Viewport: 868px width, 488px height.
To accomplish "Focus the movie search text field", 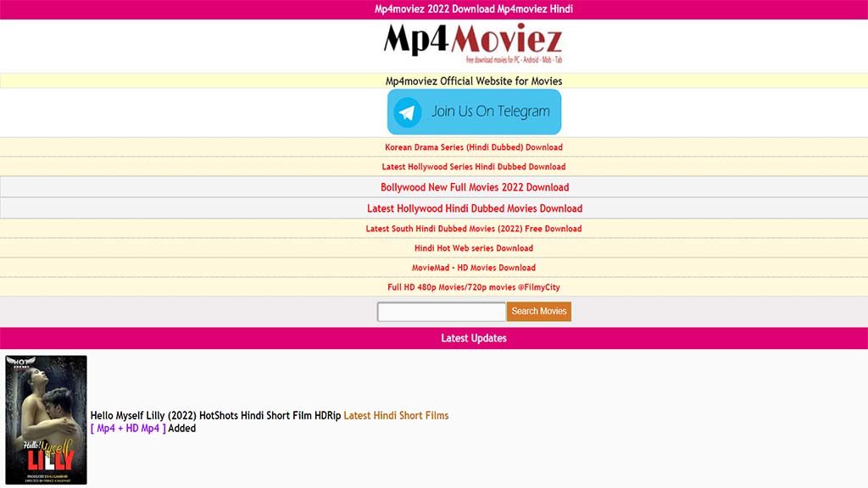I will 441,312.
